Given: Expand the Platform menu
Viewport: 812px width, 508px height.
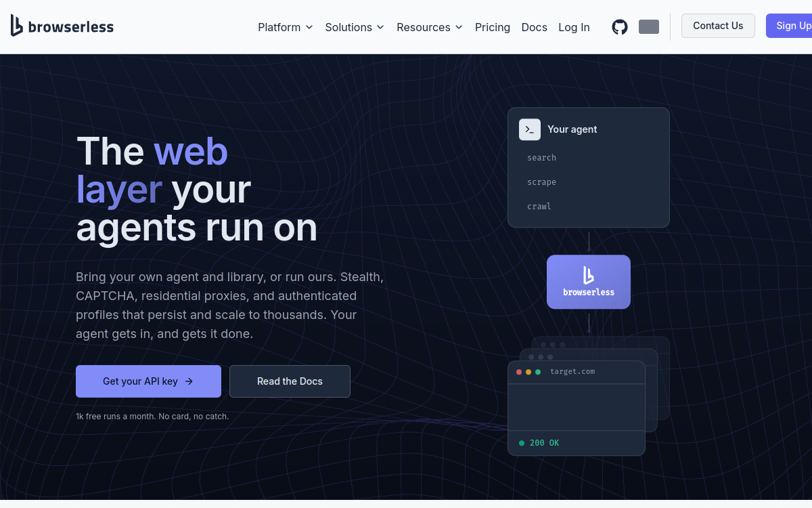Looking at the screenshot, I should point(286,27).
